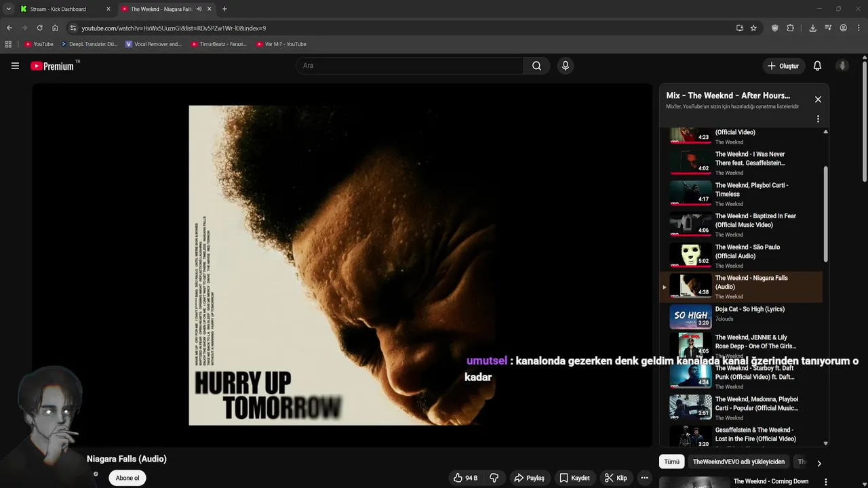Close the Mix playlist panel
This screenshot has width=868, height=488.
[x=818, y=100]
